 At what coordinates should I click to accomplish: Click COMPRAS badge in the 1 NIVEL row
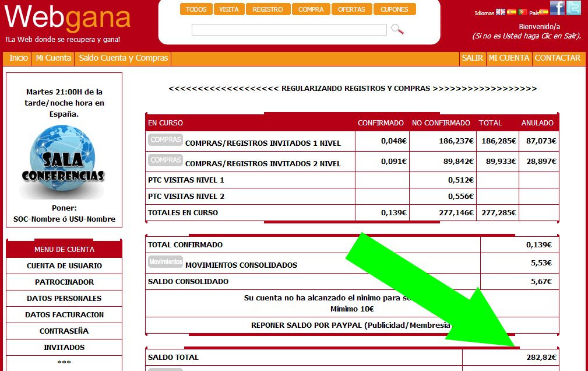coord(166,139)
